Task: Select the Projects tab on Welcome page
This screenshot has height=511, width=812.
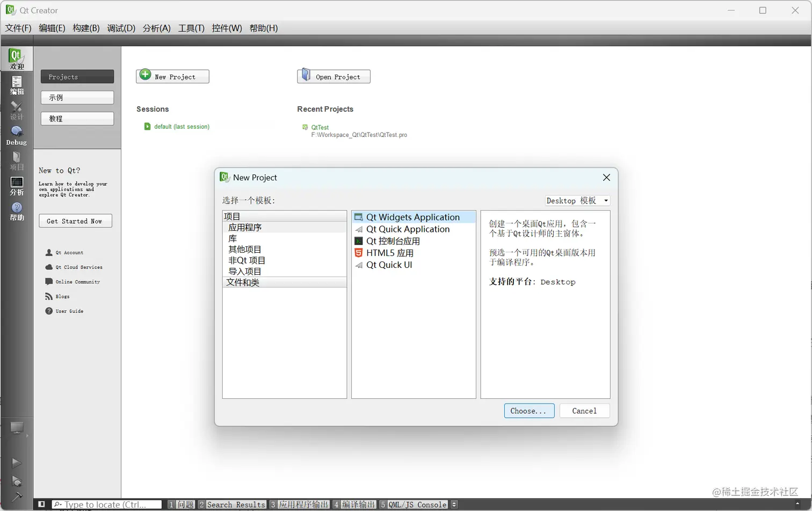Action: click(77, 77)
